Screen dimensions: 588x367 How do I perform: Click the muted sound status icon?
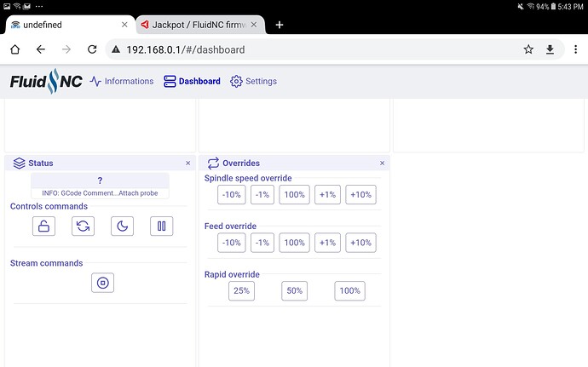pyautogui.click(x=521, y=6)
